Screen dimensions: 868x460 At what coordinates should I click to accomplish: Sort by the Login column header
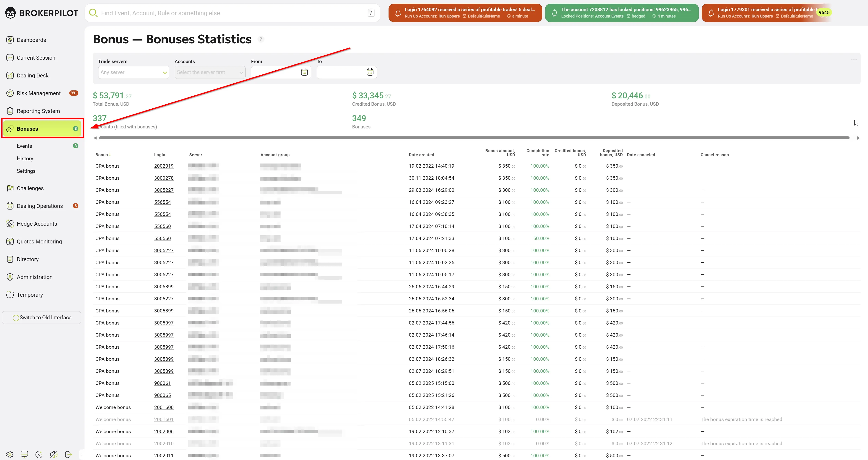pos(160,155)
